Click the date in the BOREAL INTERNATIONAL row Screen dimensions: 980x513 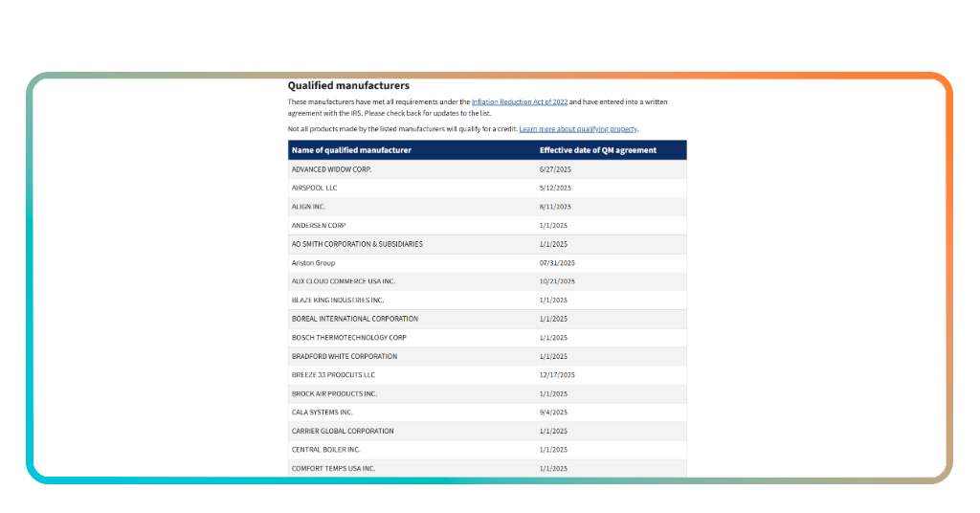pyautogui.click(x=553, y=320)
